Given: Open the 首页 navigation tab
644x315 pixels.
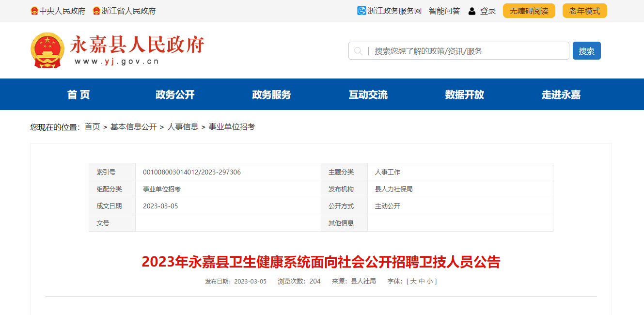Looking at the screenshot, I should tap(79, 94).
